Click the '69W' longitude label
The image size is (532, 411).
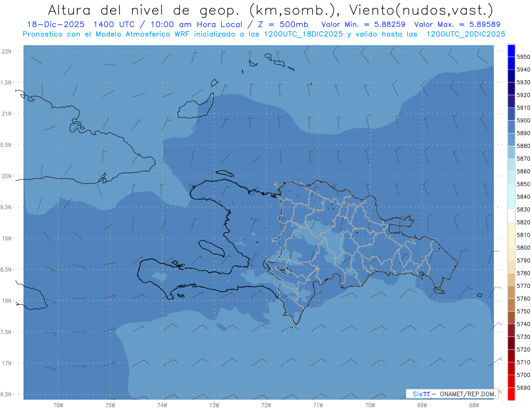422,405
